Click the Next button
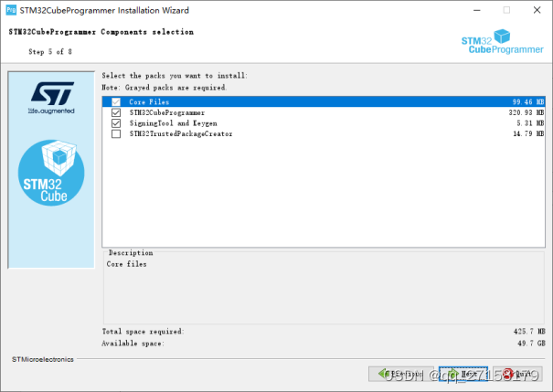 pos(463,374)
